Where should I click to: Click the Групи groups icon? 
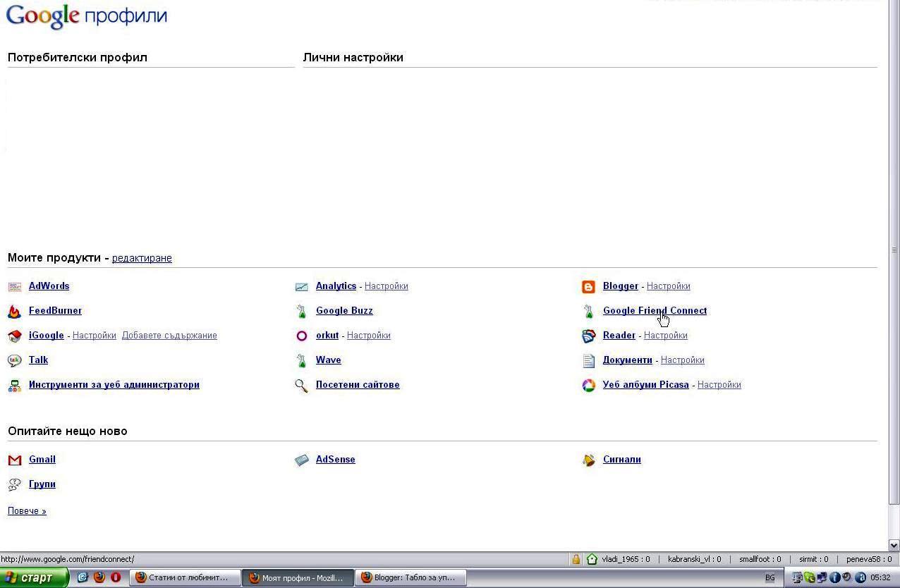click(x=15, y=484)
